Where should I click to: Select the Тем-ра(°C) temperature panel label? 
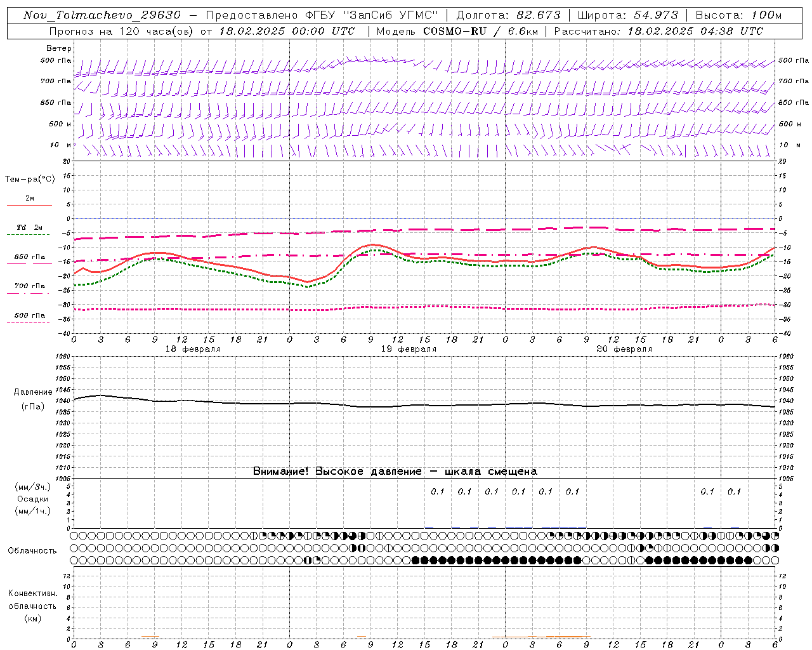coord(30,180)
